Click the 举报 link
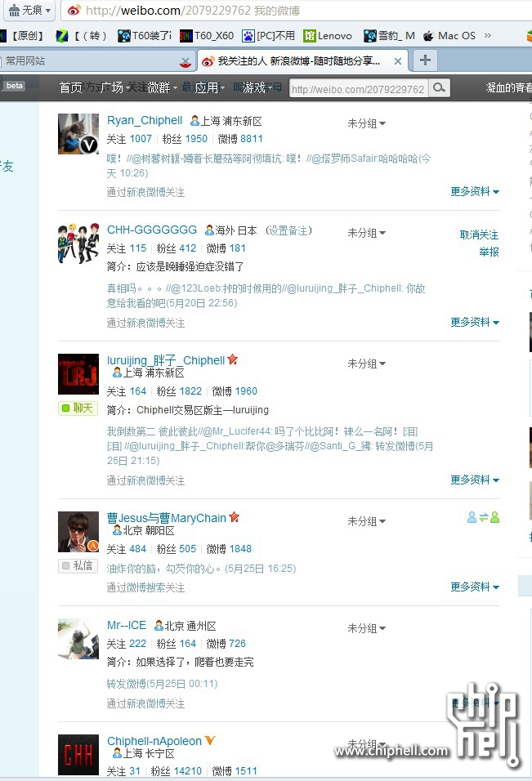Viewport: 532px width, 781px height. click(x=489, y=252)
